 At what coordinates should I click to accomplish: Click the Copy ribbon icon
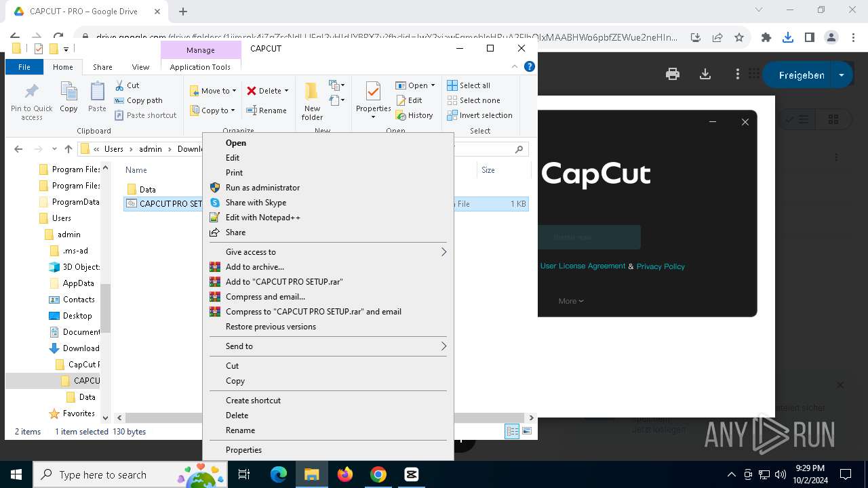(68, 97)
